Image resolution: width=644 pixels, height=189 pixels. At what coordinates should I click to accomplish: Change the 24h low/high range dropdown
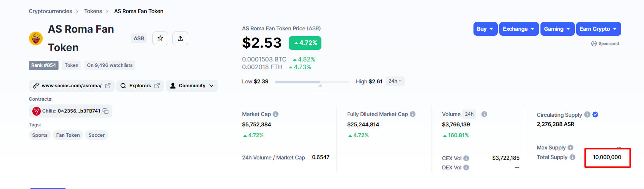coord(395,81)
